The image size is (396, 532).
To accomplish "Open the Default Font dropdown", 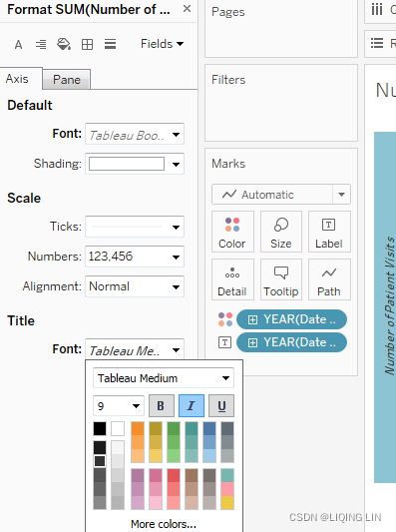I will pos(135,134).
